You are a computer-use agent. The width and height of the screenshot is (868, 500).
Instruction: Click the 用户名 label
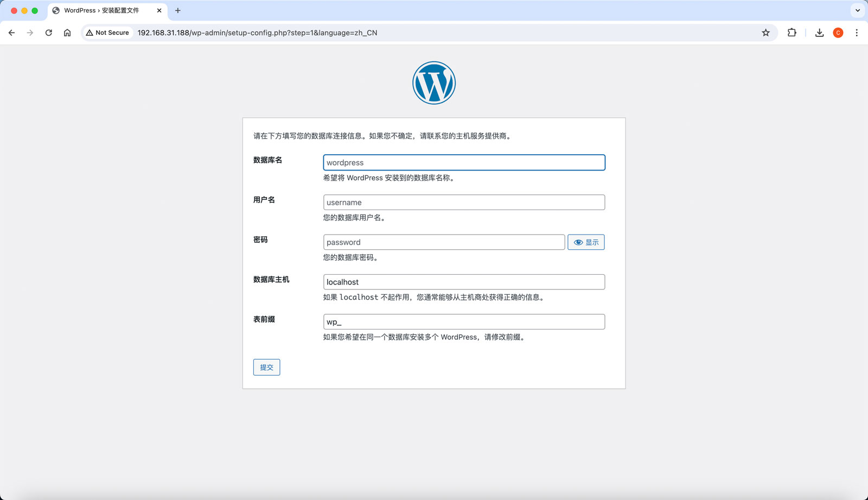(x=264, y=200)
